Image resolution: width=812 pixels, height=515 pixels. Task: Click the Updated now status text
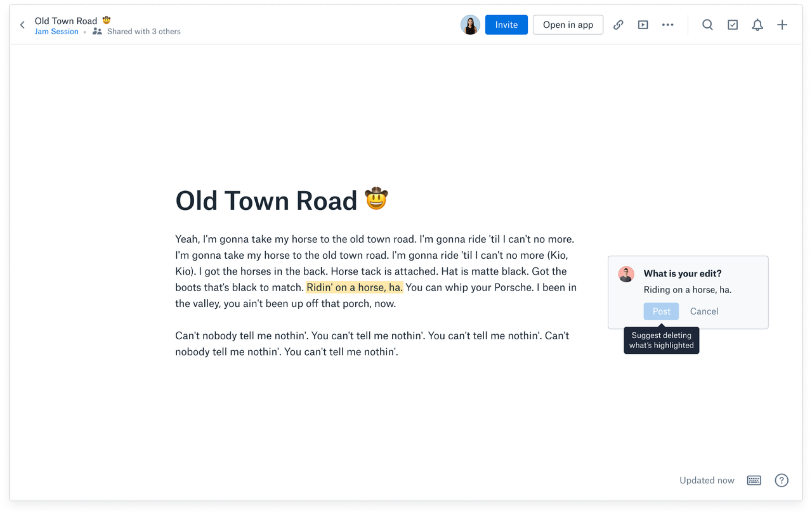click(707, 480)
